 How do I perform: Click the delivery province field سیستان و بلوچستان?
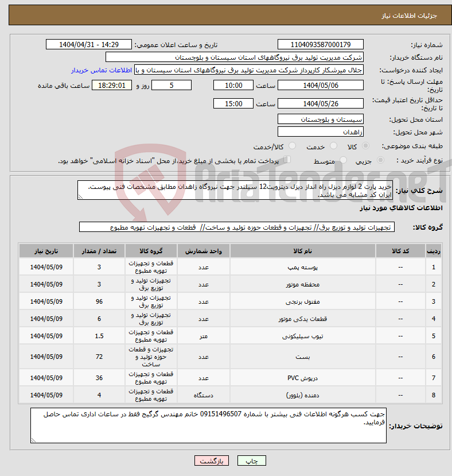click(320, 119)
